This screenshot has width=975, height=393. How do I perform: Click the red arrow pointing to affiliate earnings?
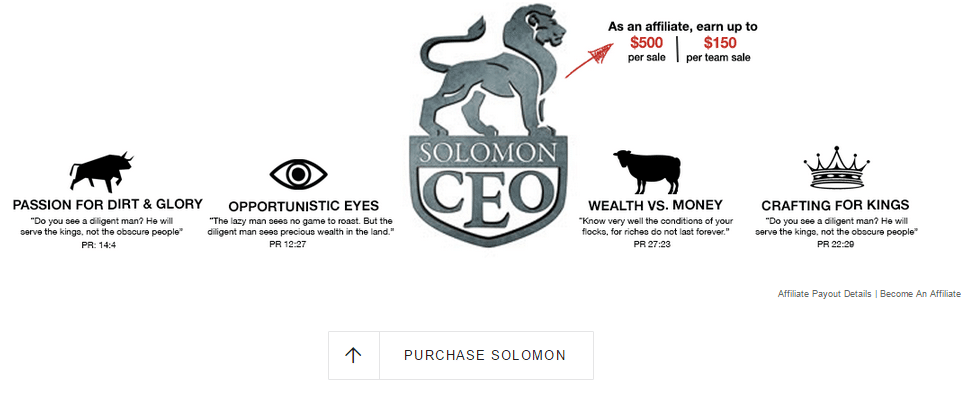(x=589, y=61)
